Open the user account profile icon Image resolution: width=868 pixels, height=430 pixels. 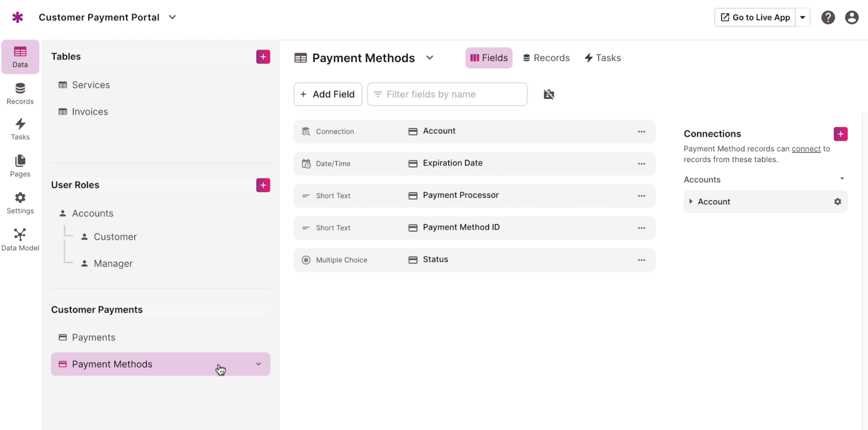852,17
